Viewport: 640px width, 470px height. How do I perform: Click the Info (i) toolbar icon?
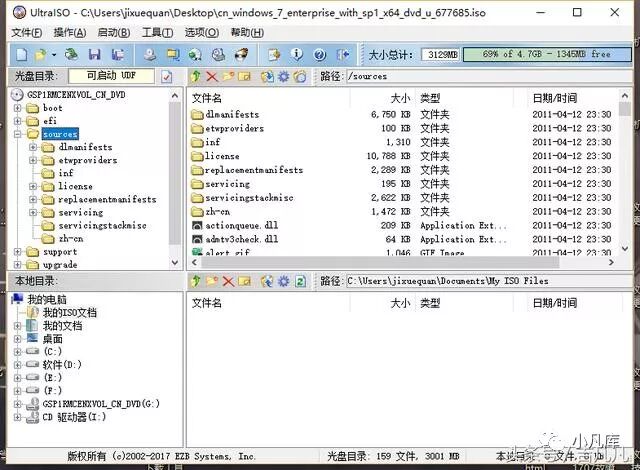coord(297,54)
